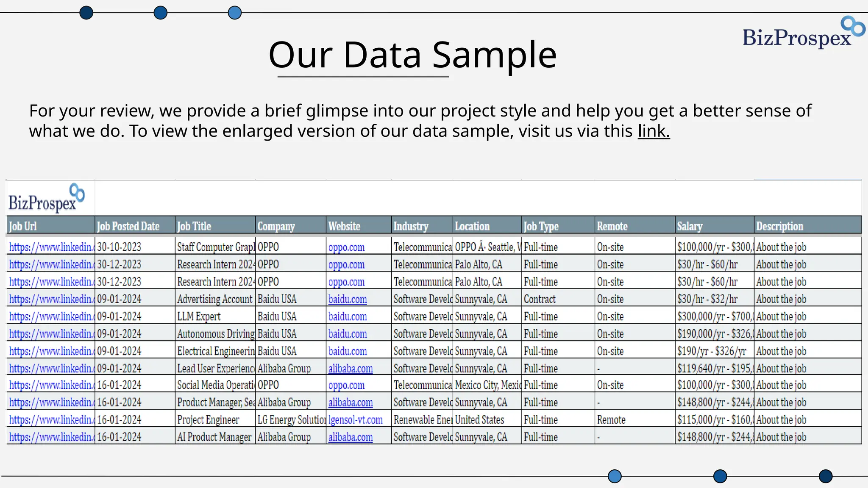Open alibaba.com in the AI Product Manager row
868x488 pixels.
351,437
